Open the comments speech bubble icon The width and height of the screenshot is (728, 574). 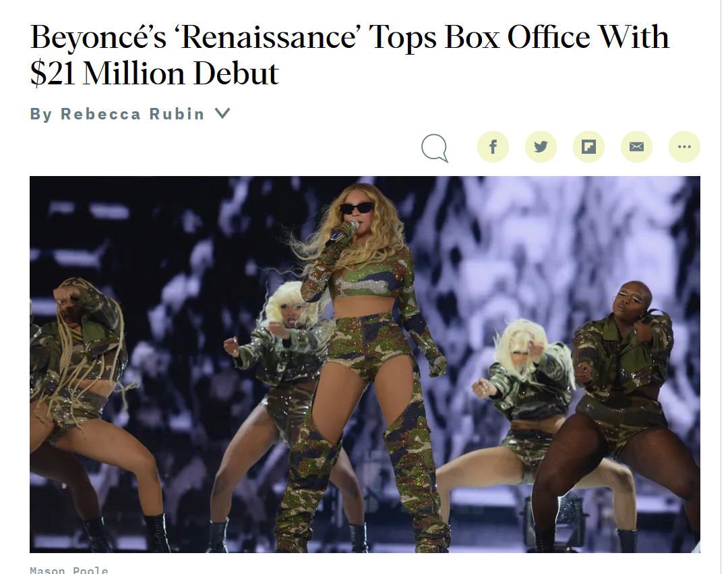(x=435, y=148)
